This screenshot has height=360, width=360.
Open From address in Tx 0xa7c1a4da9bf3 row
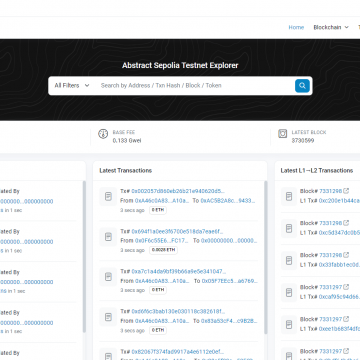[162, 281]
